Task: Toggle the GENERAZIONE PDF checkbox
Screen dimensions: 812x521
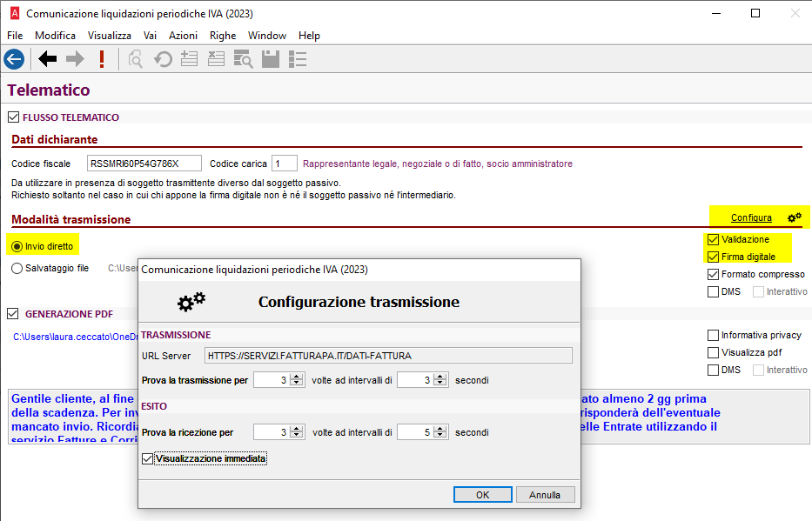Action: [x=13, y=314]
